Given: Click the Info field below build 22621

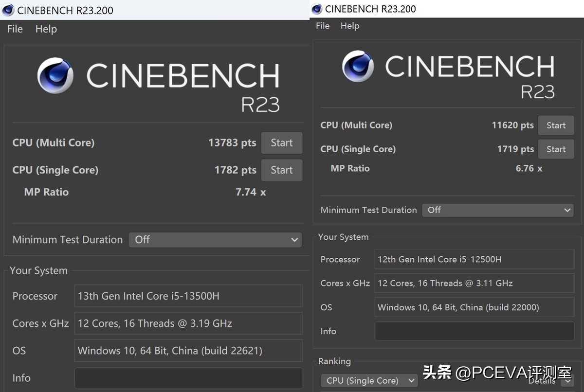Looking at the screenshot, I should 188,378.
